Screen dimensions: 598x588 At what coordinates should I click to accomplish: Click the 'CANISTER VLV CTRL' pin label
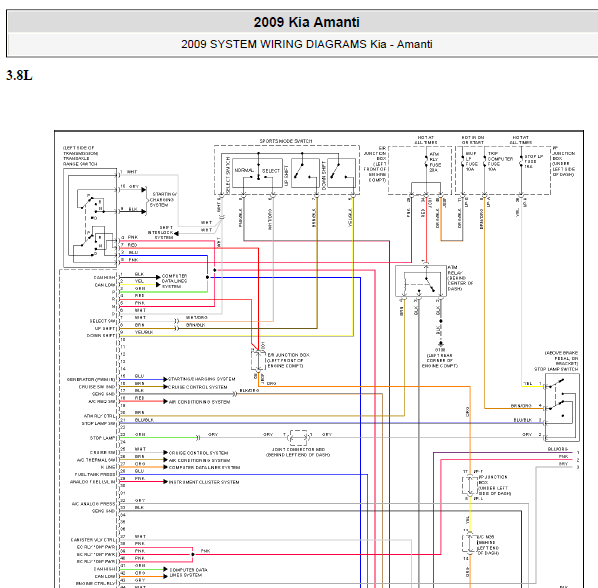pos(93,540)
